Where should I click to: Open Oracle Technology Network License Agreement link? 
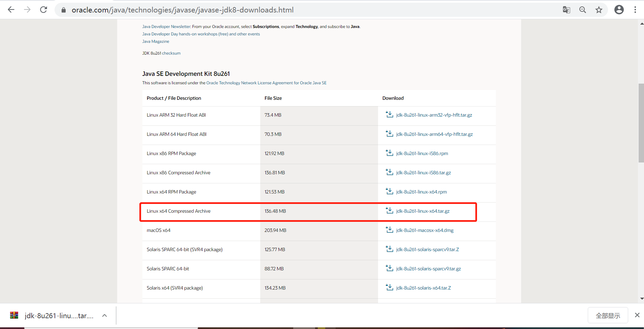pos(266,83)
